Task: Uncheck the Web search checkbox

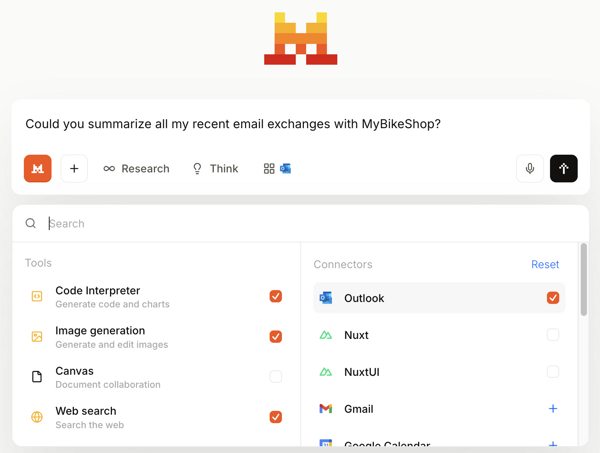Action: [x=276, y=417]
